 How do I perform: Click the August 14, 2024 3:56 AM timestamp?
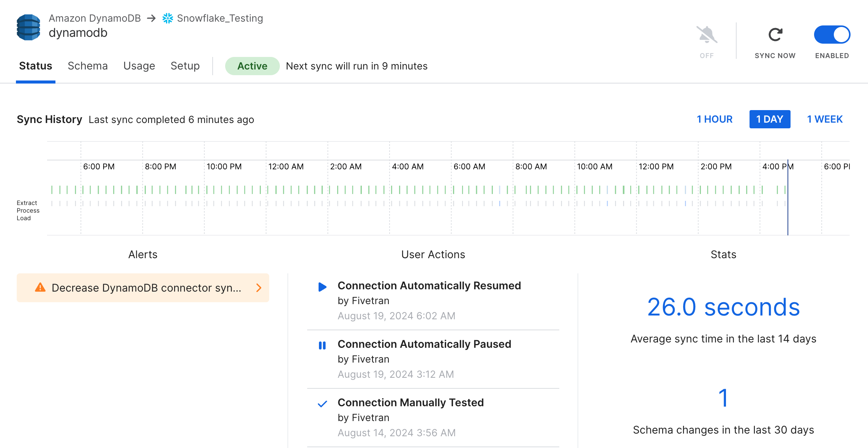[x=396, y=433]
